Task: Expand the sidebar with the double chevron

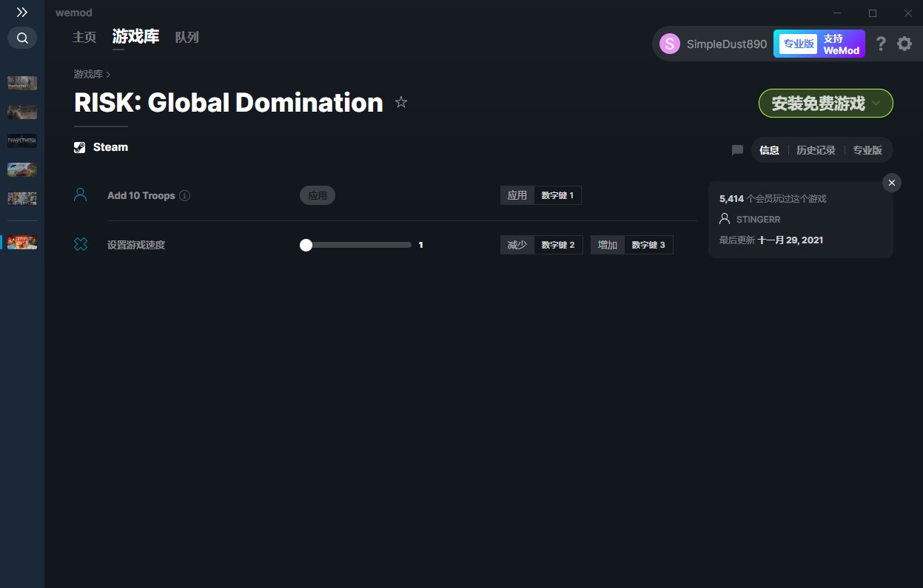Action: [22, 13]
